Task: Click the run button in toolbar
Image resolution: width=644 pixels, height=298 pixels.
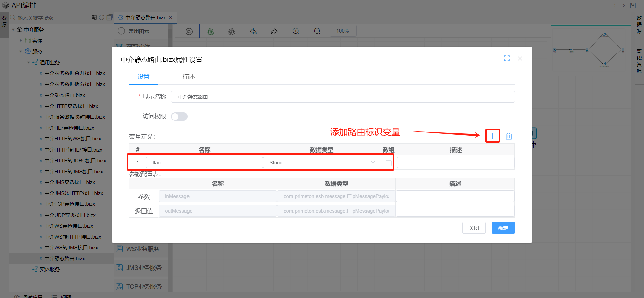Action: pos(189,32)
